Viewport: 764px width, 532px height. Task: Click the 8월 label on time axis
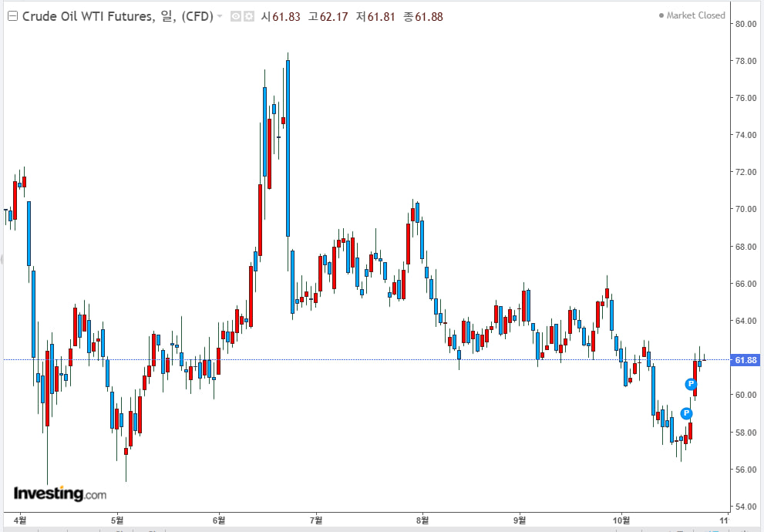(422, 519)
